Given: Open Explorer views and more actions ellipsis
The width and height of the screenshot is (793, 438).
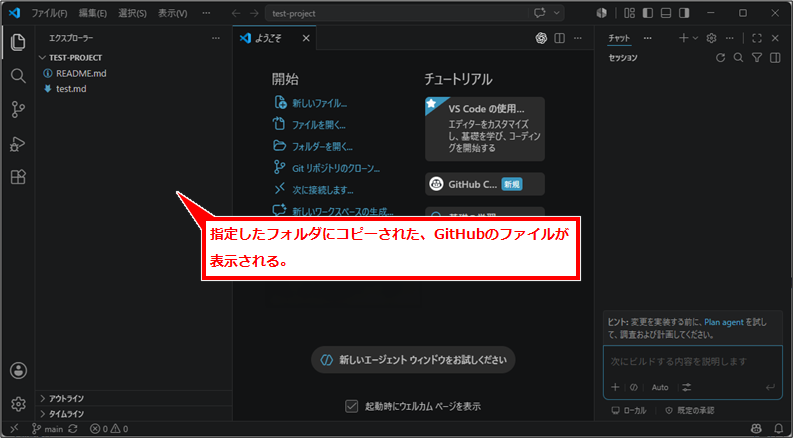Looking at the screenshot, I should click(x=216, y=38).
